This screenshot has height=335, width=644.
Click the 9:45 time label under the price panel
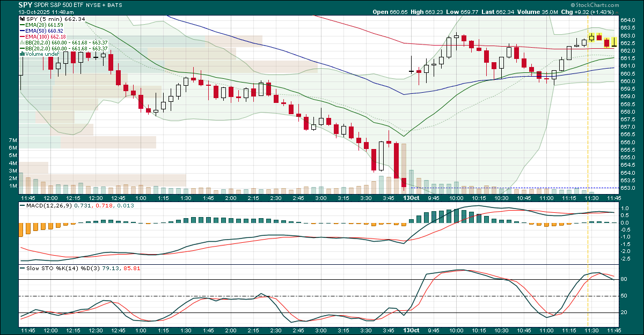[x=434, y=198]
